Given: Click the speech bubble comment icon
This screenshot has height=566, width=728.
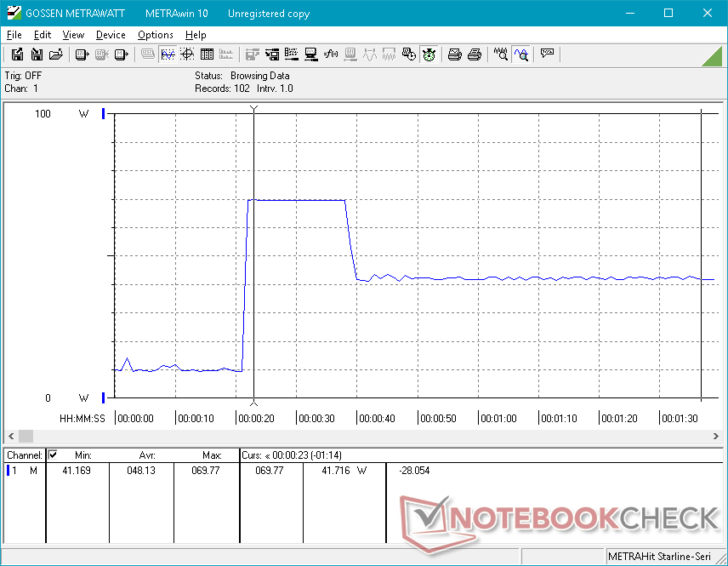Looking at the screenshot, I should [547, 54].
